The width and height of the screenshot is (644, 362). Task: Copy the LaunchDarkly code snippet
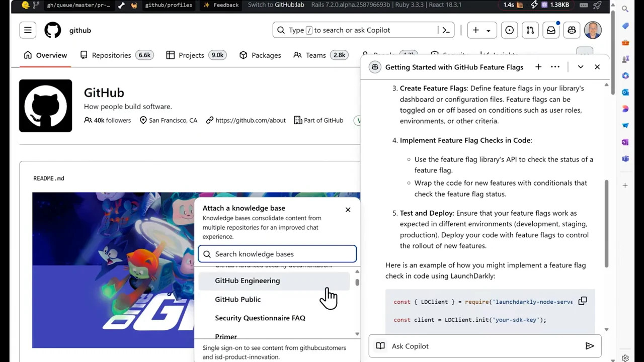[583, 301]
